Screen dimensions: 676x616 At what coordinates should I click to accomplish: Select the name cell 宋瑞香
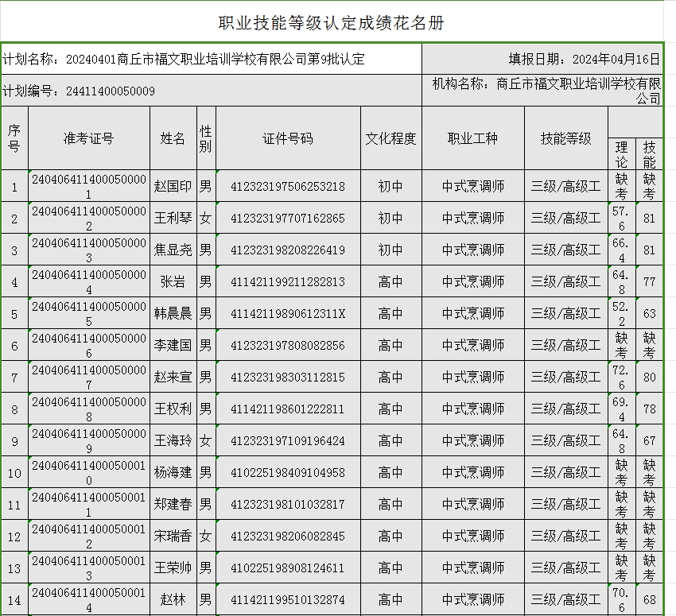pos(173,536)
